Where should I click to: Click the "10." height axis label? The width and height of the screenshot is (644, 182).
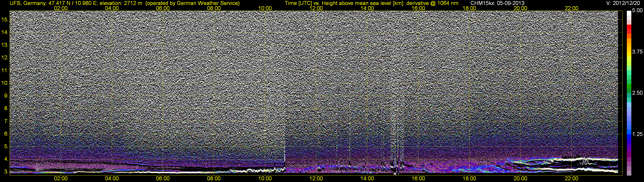[5, 83]
